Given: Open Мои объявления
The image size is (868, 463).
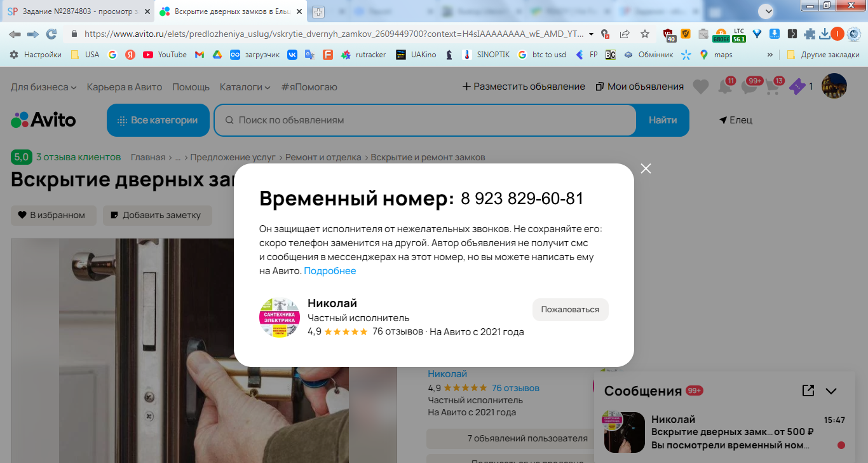Looking at the screenshot, I should click(x=640, y=86).
